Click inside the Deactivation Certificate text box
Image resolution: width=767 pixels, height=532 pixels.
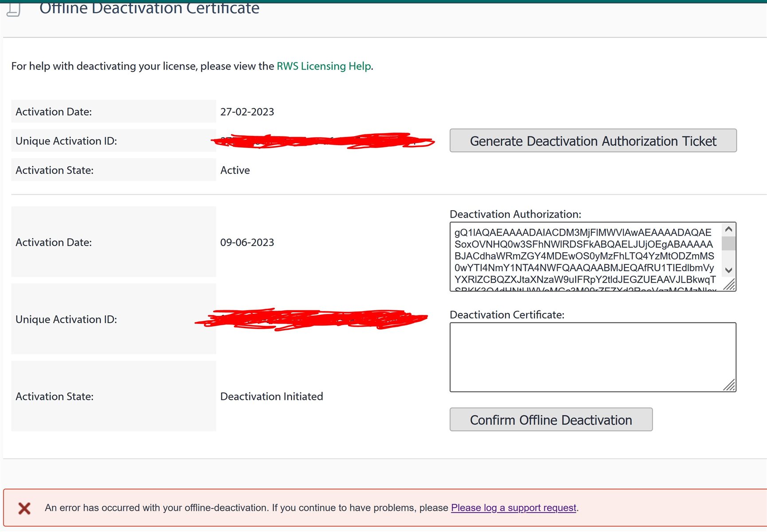pos(593,357)
